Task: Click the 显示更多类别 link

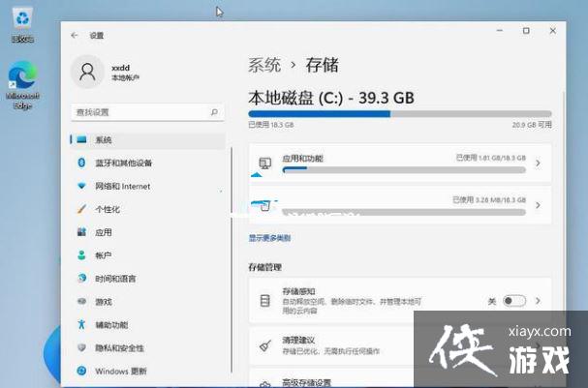Action: coord(269,238)
